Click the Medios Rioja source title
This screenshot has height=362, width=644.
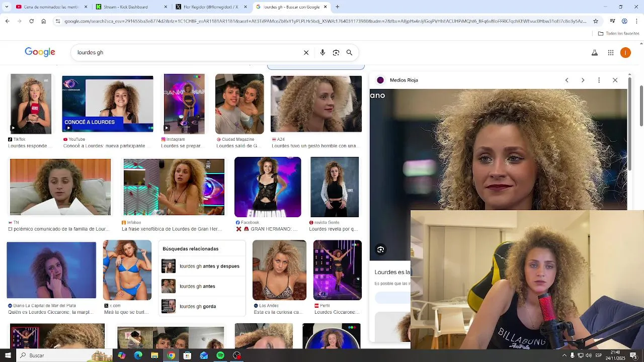click(x=404, y=80)
